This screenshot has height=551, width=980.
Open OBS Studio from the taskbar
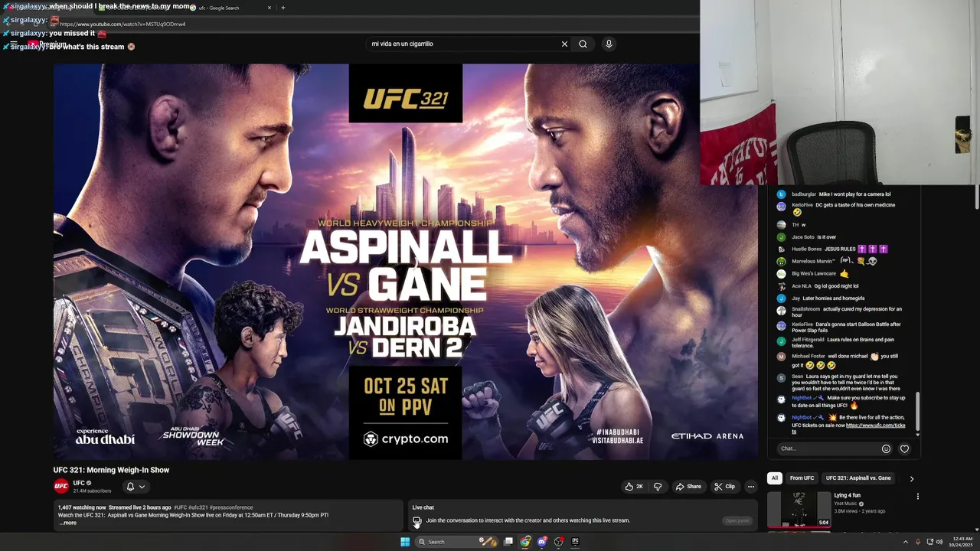[x=559, y=542]
